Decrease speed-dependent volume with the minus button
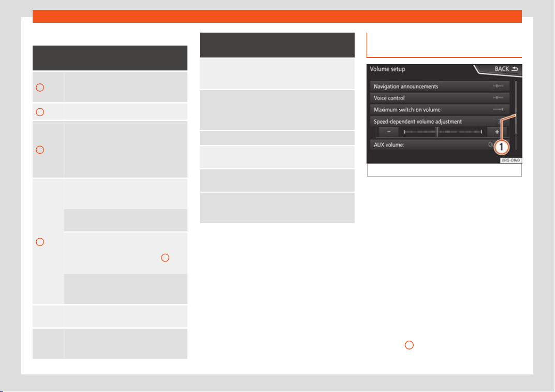Image resolution: width=555 pixels, height=392 pixels. pyautogui.click(x=389, y=132)
